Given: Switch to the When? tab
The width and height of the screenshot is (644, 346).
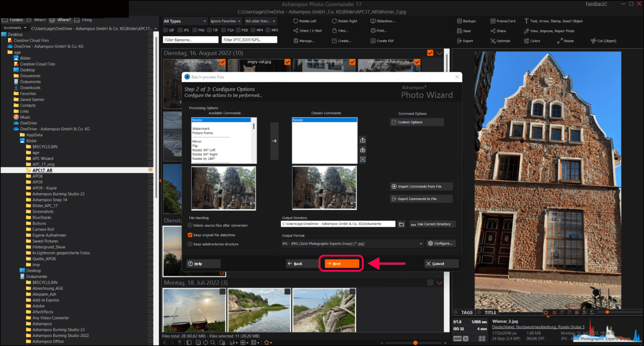Looking at the screenshot, I should [36, 20].
